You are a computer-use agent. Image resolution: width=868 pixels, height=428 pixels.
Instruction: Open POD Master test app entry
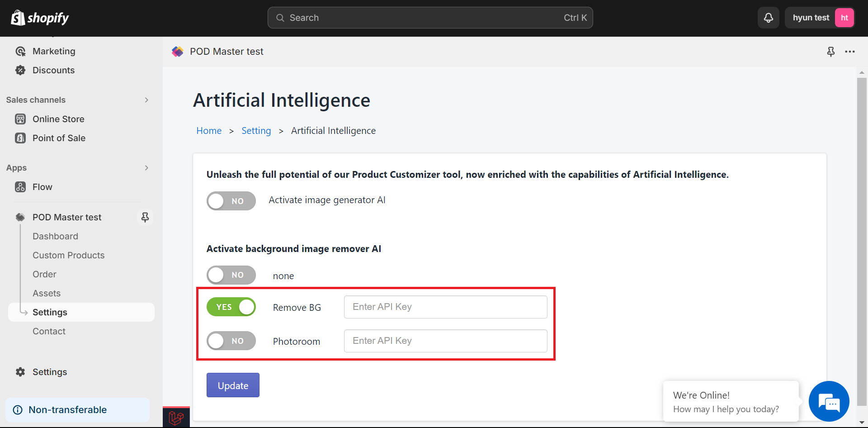click(x=67, y=217)
